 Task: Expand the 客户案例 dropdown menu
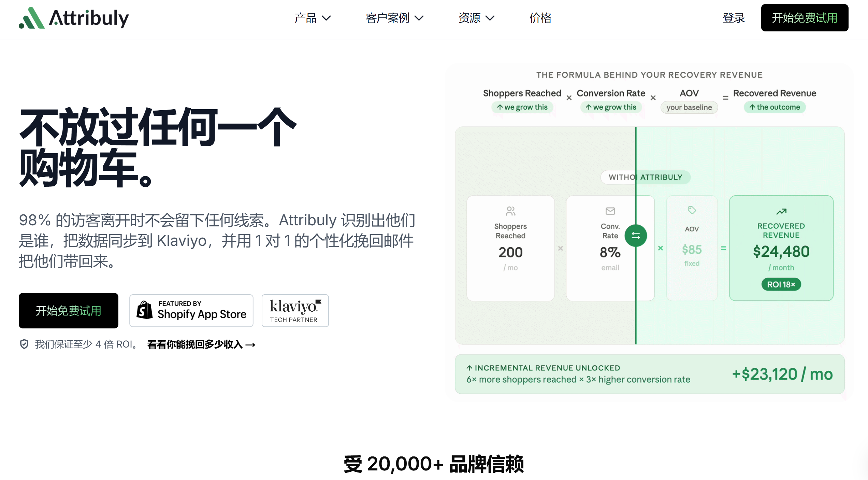[x=395, y=18]
